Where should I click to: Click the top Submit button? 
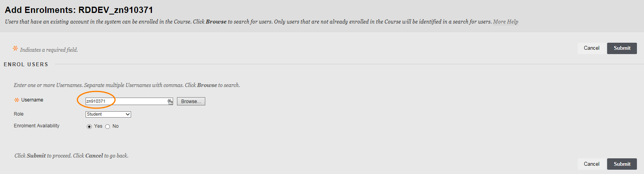click(622, 48)
